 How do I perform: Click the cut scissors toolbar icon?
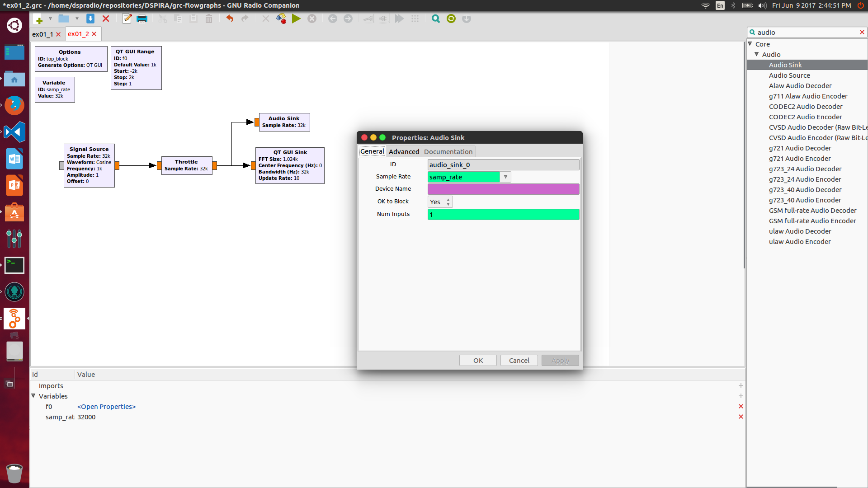(x=163, y=19)
